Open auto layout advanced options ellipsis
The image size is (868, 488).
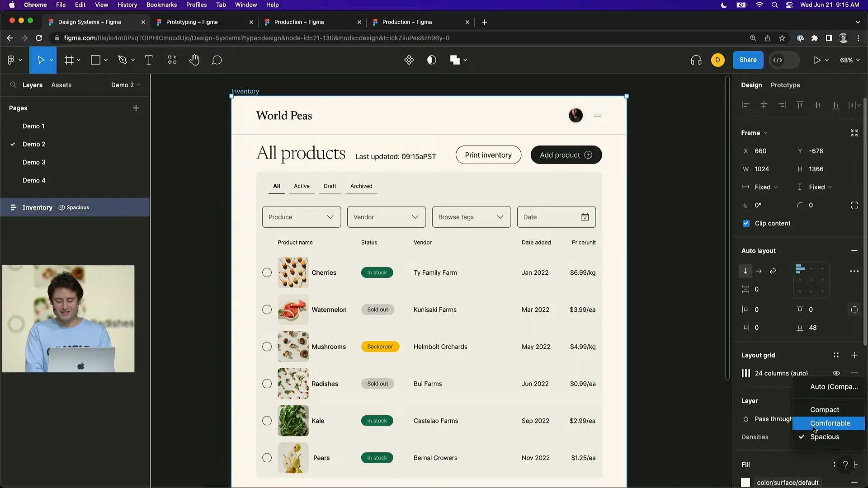click(x=854, y=271)
